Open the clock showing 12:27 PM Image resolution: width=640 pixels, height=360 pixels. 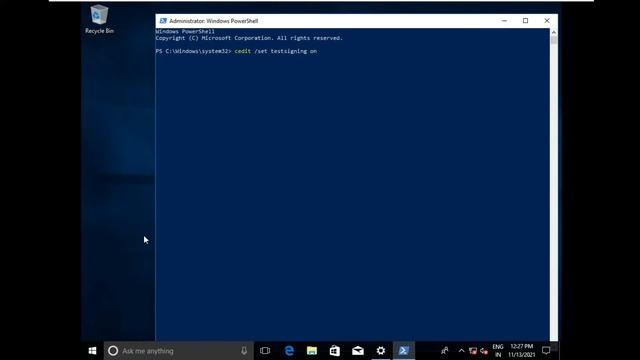[522, 351]
